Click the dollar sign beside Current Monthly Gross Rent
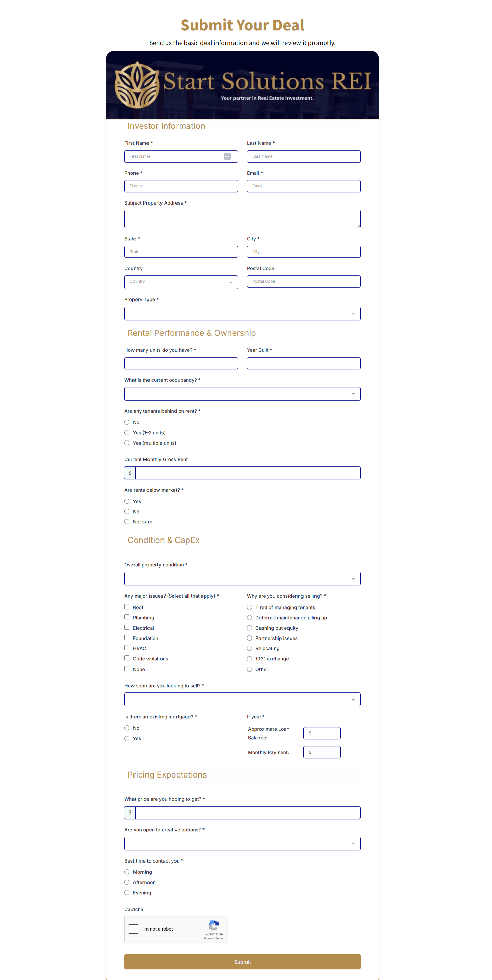The image size is (492, 980). (129, 473)
